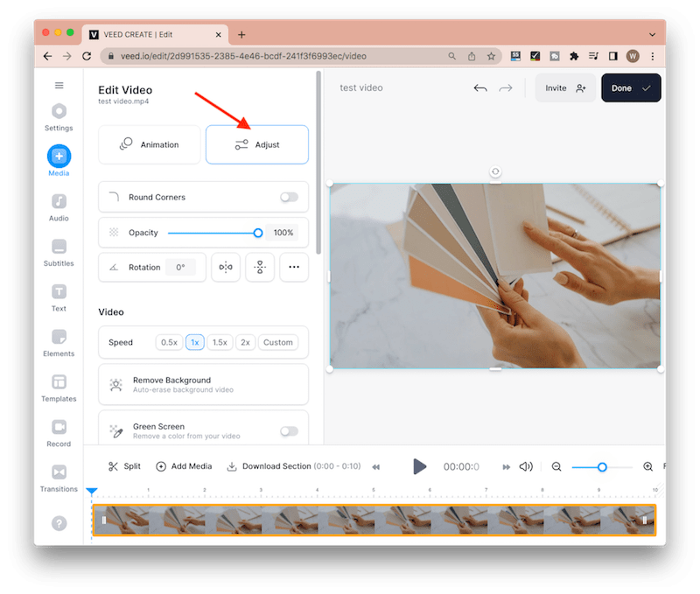The image size is (700, 594).
Task: Open the Invite dialog
Action: pyautogui.click(x=564, y=87)
